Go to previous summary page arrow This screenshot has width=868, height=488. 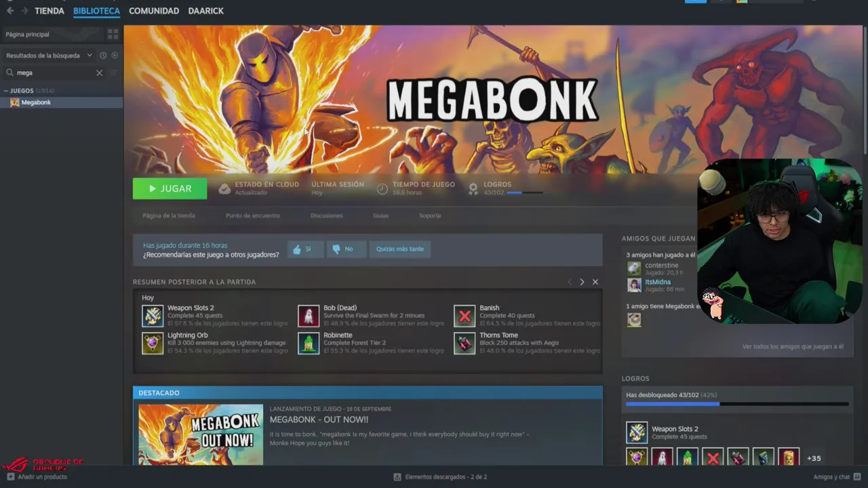point(570,282)
